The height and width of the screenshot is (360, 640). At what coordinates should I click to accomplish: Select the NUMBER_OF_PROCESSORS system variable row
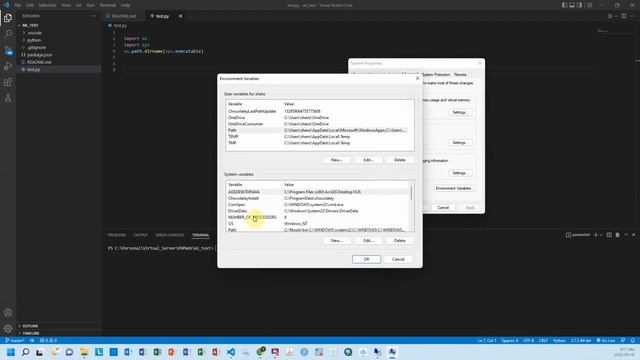318,217
